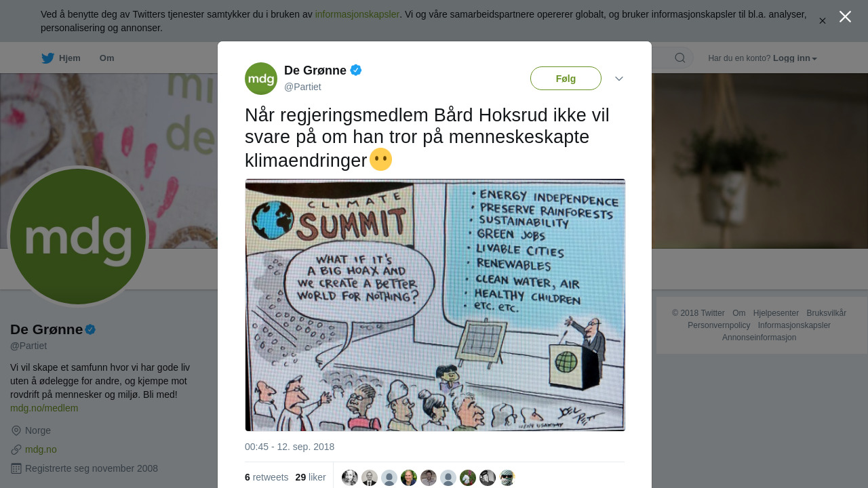Close the tweet overlay with large X
868x488 pixels.
point(845,17)
